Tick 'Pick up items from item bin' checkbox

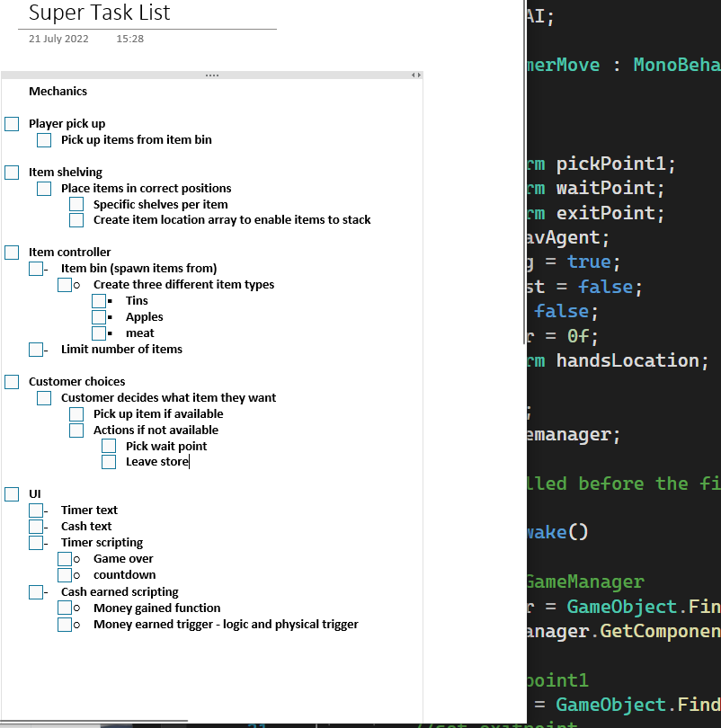click(44, 140)
